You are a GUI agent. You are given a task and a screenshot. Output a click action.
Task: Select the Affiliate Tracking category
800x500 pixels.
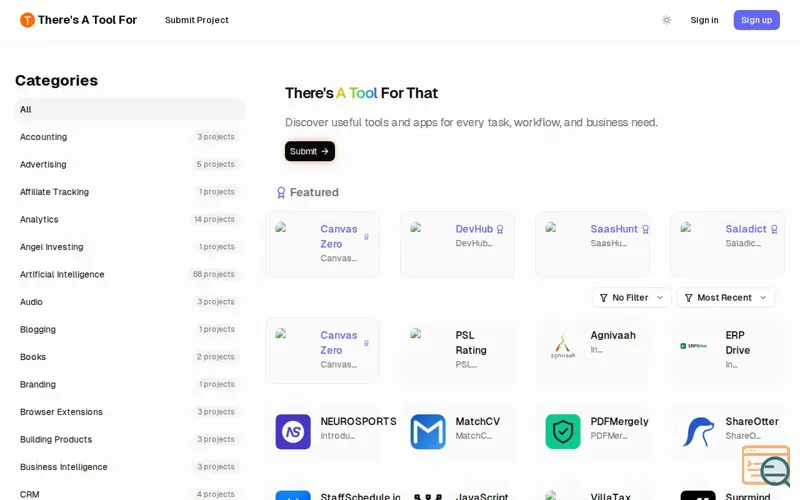tap(130, 192)
